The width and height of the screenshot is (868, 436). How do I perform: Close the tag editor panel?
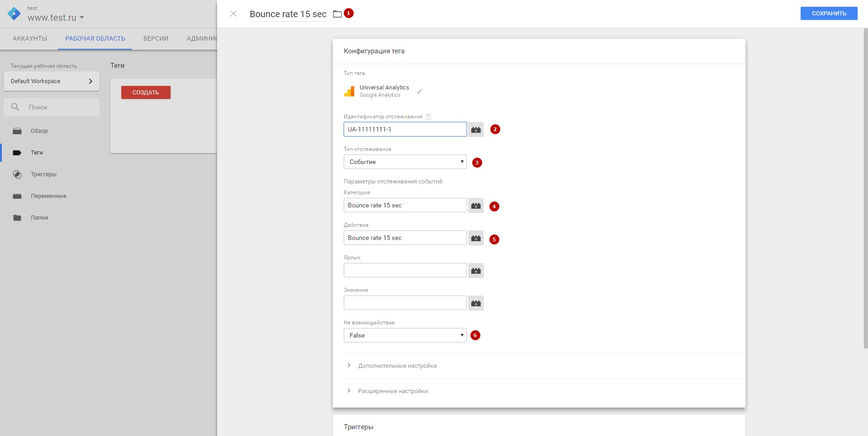point(233,14)
